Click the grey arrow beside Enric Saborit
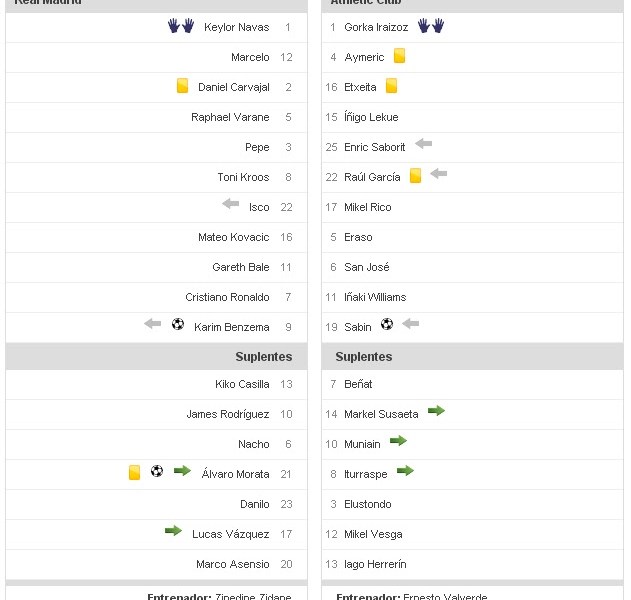 coord(423,144)
